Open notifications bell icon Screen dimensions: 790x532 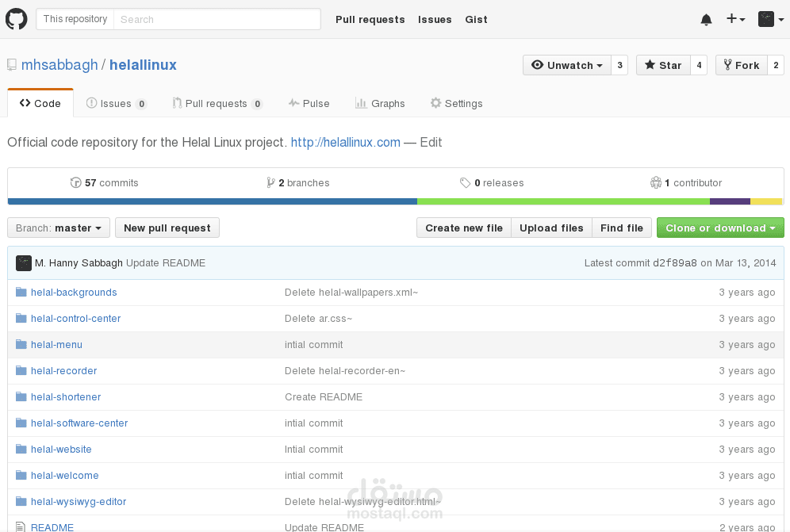pyautogui.click(x=706, y=20)
